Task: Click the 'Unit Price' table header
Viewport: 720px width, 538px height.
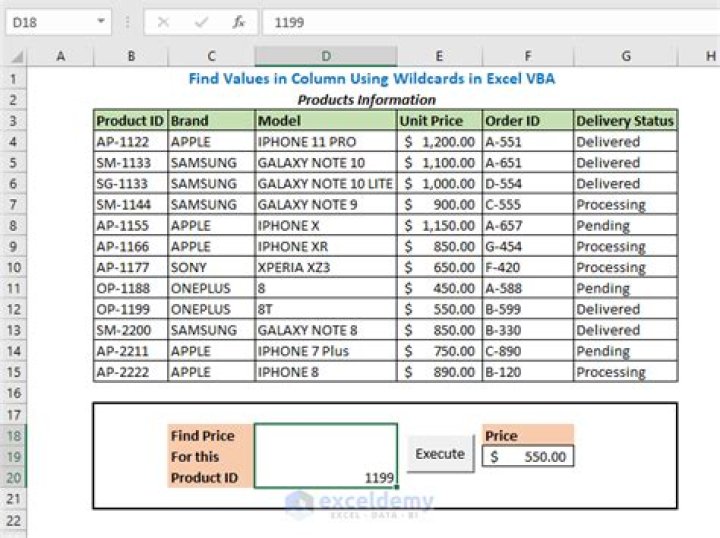Action: [439, 121]
